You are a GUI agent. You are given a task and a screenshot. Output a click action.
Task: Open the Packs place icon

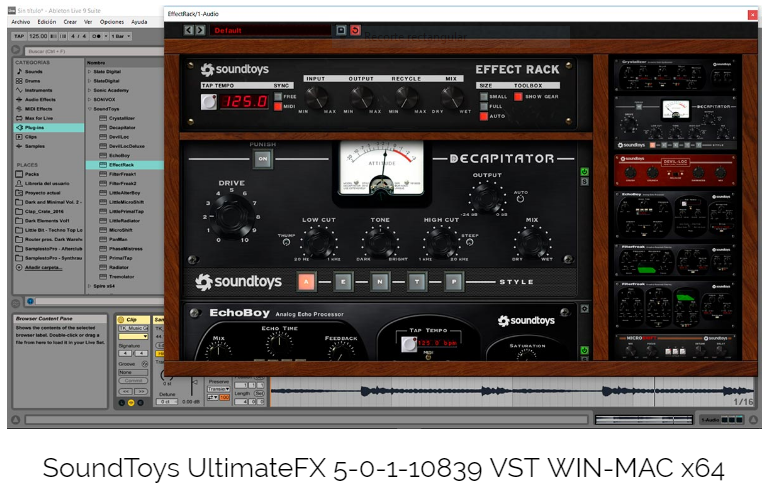pos(19,174)
